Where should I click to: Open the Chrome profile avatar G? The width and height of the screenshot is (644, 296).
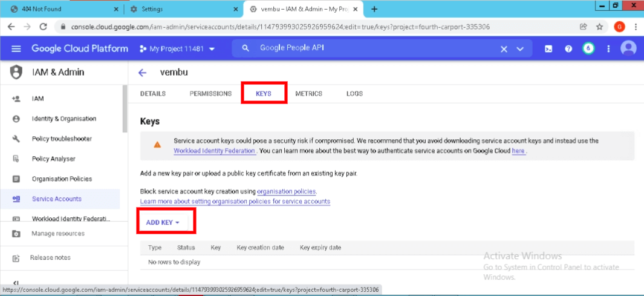click(619, 27)
